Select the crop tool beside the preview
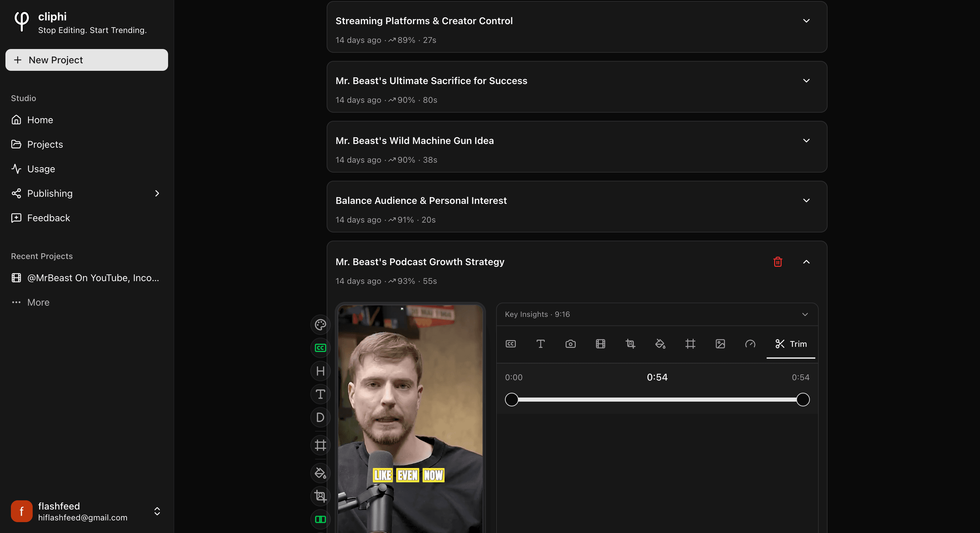Viewport: 980px width, 533px height. pyautogui.click(x=320, y=496)
